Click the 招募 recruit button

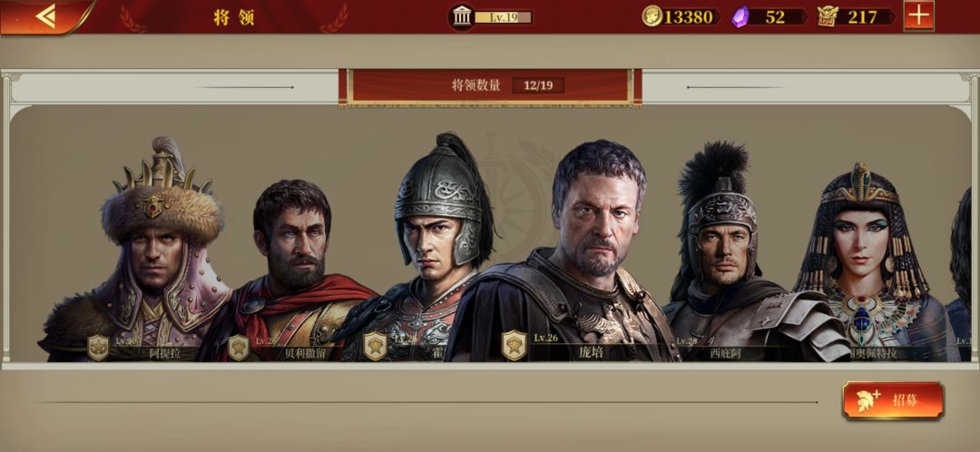click(893, 400)
